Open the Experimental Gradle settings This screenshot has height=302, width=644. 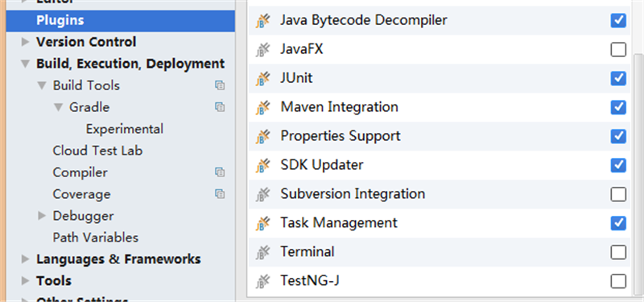(125, 129)
